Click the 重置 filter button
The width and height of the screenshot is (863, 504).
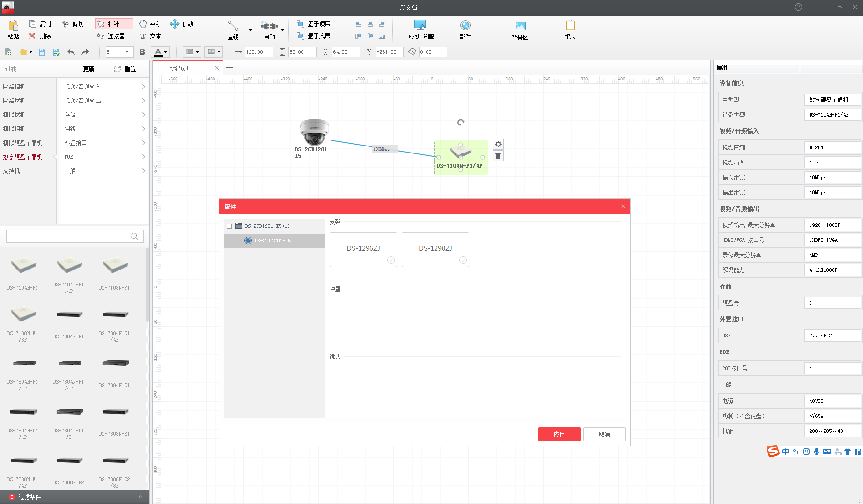[x=125, y=69]
